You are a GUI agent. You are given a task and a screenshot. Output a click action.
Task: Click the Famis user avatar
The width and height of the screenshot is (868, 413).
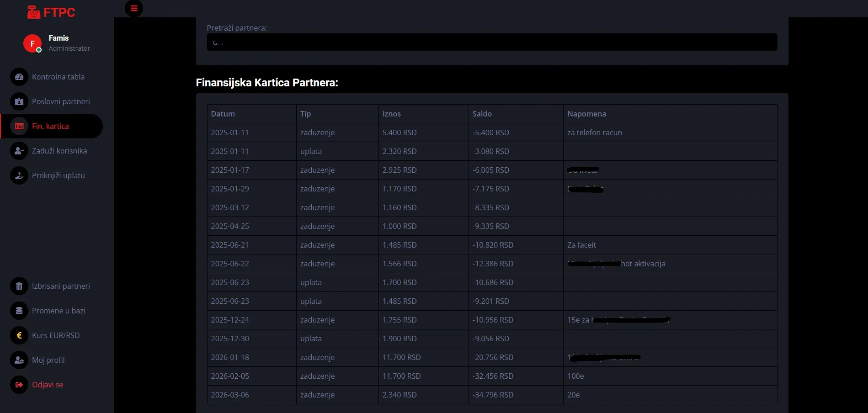coord(32,43)
